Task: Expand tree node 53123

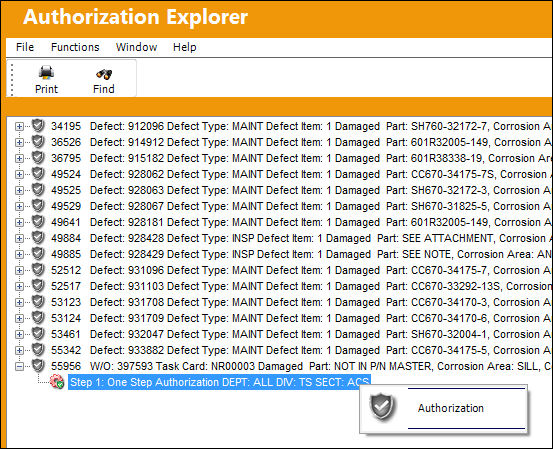Action: (19, 303)
